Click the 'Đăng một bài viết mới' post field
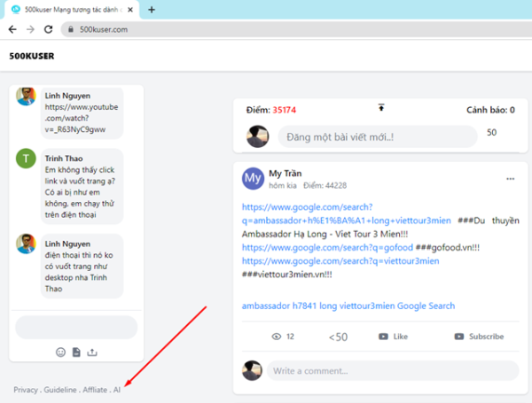The height and width of the screenshot is (403, 532). pos(378,137)
